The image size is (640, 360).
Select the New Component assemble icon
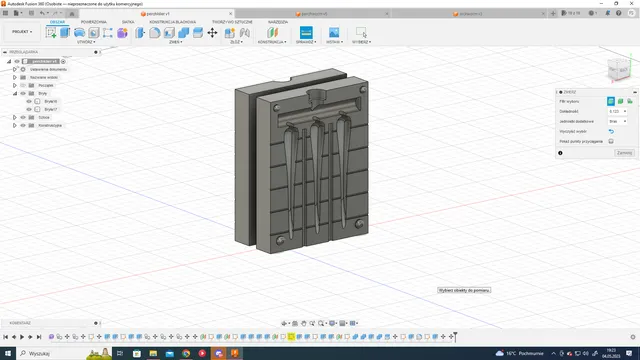pyautogui.click(x=230, y=33)
